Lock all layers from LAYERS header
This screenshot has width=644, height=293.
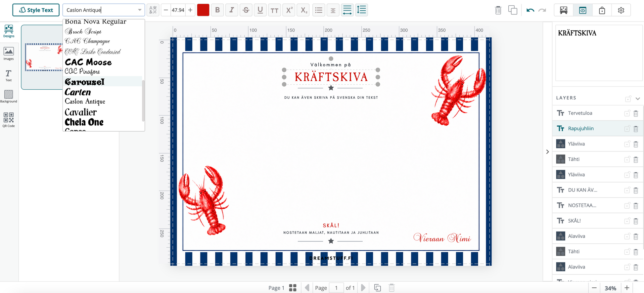[628, 99]
